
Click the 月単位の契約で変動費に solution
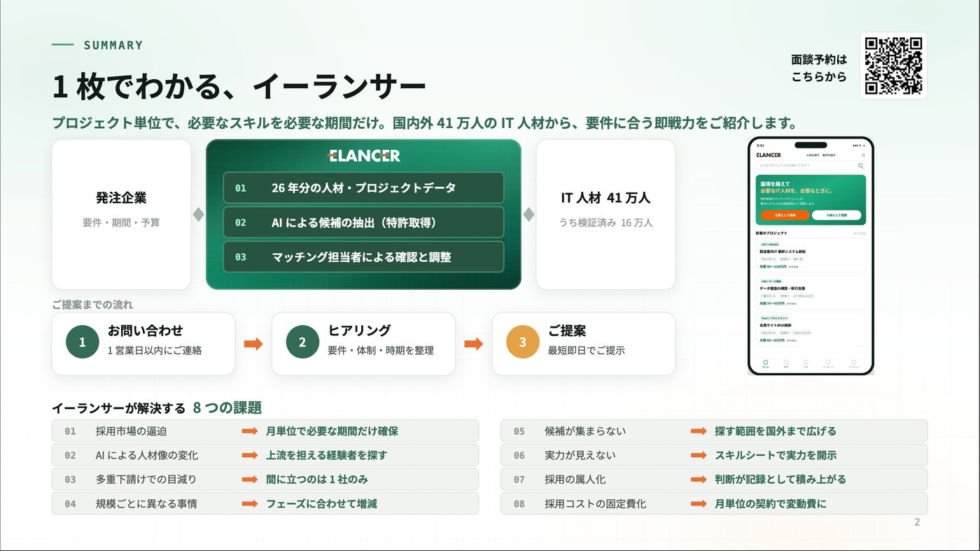click(x=771, y=503)
